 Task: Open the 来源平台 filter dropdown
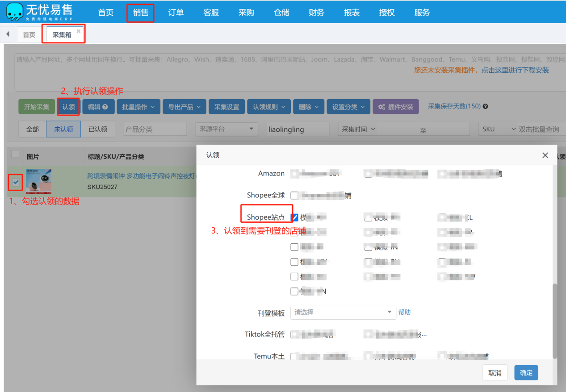coord(226,129)
